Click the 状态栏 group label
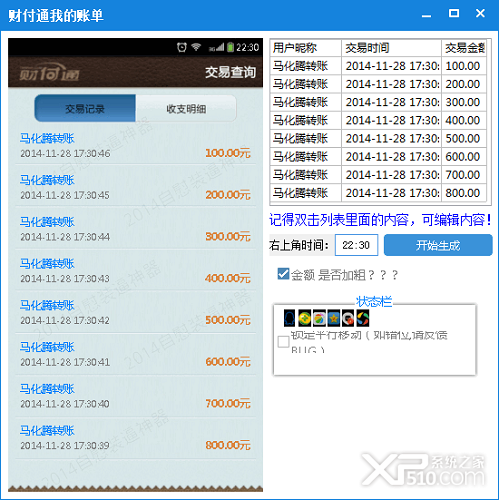This screenshot has width=499, height=500. click(x=374, y=302)
